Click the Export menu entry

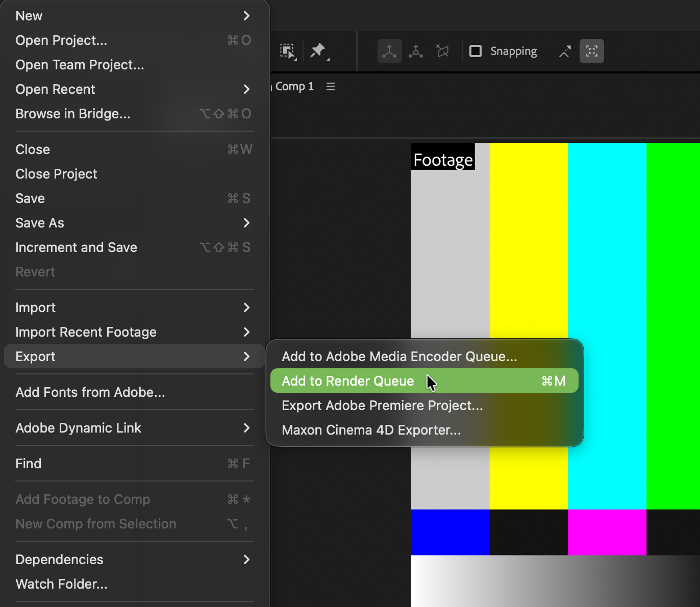(134, 356)
